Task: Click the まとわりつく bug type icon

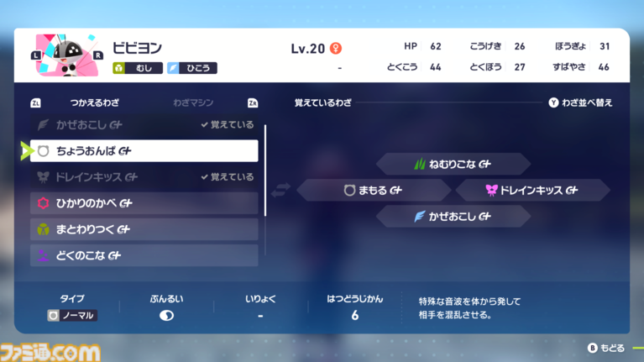Action: coord(44,229)
